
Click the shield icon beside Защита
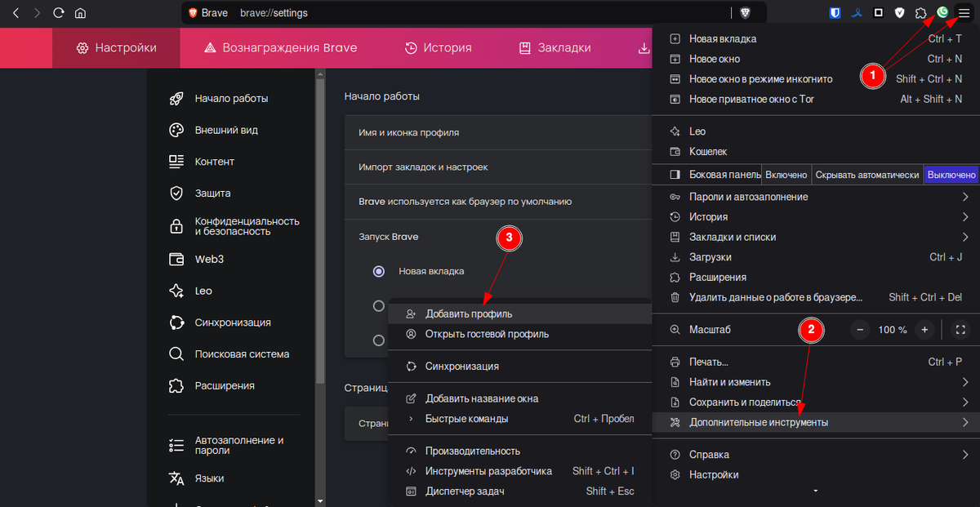176,193
